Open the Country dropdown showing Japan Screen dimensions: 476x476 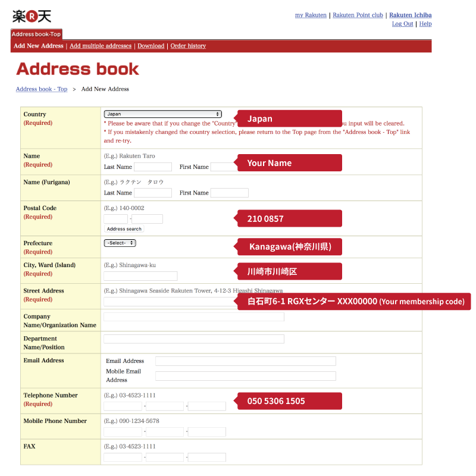[x=162, y=114]
